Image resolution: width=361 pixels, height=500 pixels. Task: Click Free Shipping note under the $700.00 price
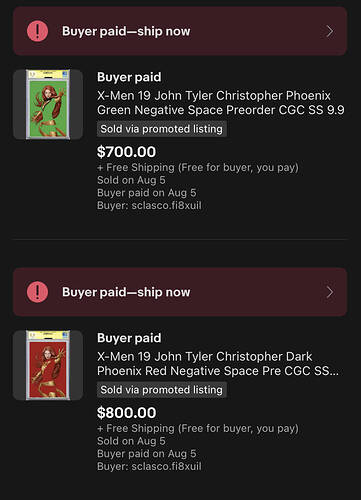pos(198,167)
